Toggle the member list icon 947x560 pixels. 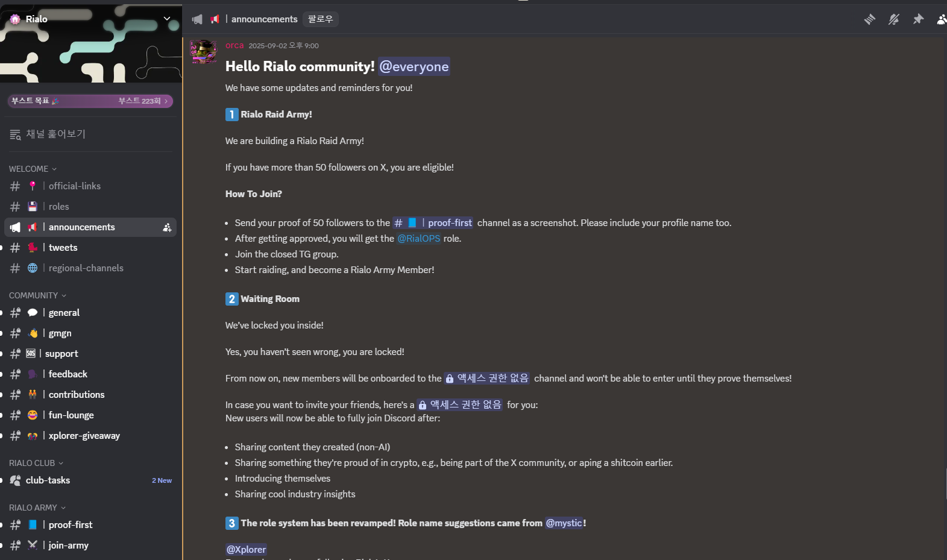click(942, 19)
